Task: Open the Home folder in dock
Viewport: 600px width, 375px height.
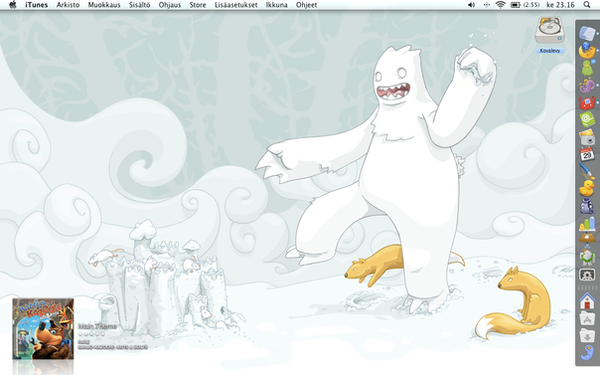Action: [587, 301]
